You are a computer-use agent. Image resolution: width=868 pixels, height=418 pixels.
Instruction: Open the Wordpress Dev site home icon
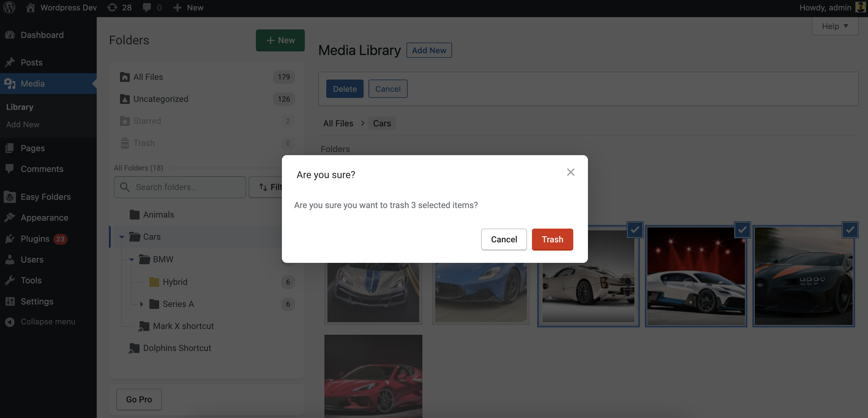click(x=30, y=7)
